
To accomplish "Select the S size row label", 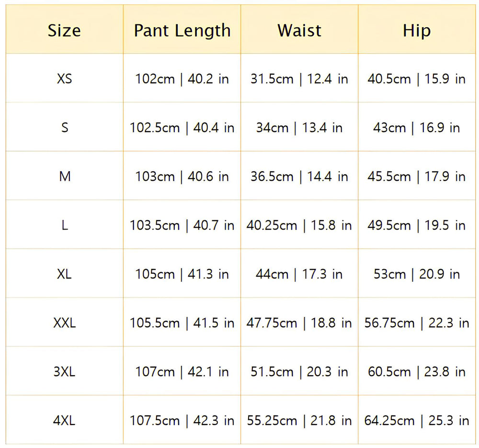I will (64, 128).
